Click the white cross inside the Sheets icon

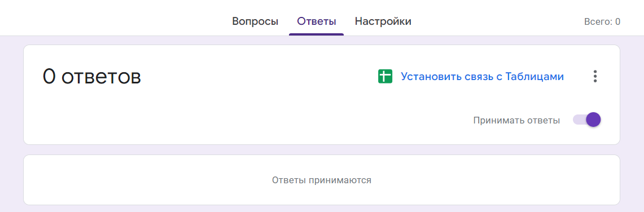(x=385, y=76)
